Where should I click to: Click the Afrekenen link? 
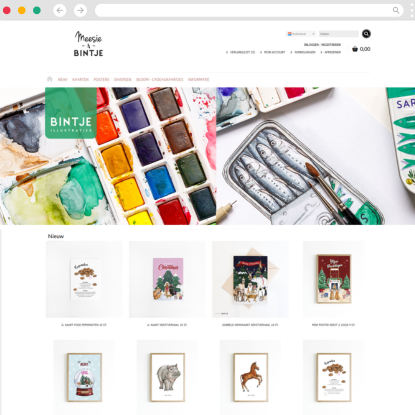coord(331,52)
